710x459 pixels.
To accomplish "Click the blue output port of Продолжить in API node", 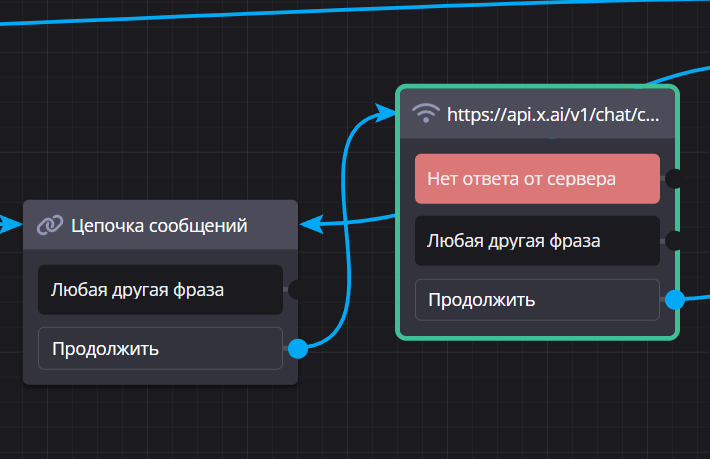I will pyautogui.click(x=675, y=299).
